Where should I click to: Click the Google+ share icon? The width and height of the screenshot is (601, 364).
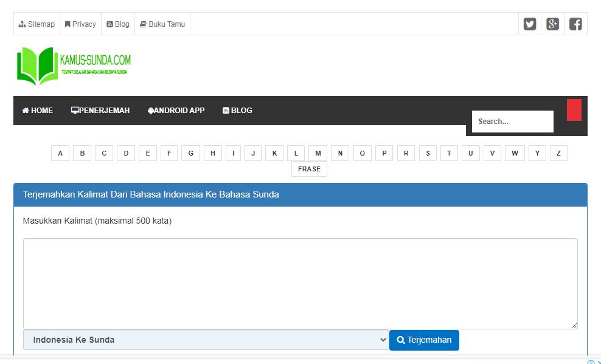[552, 24]
